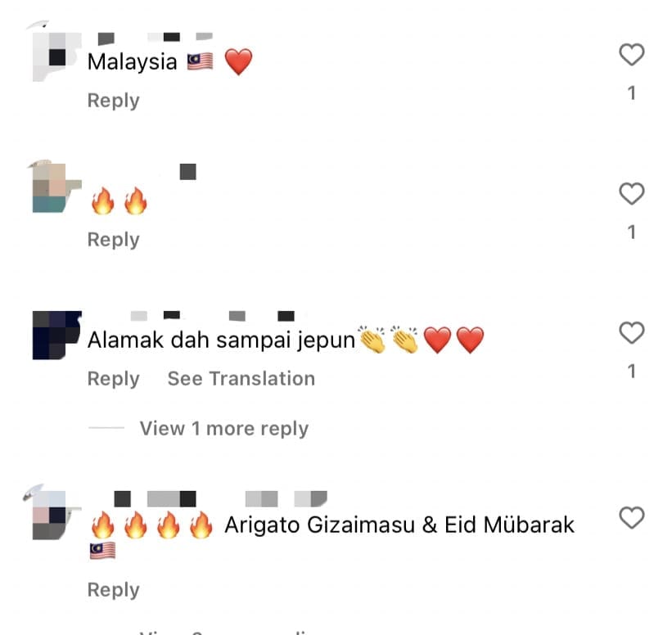Like the 'Alamak dah sampai jepun' comment

click(631, 332)
